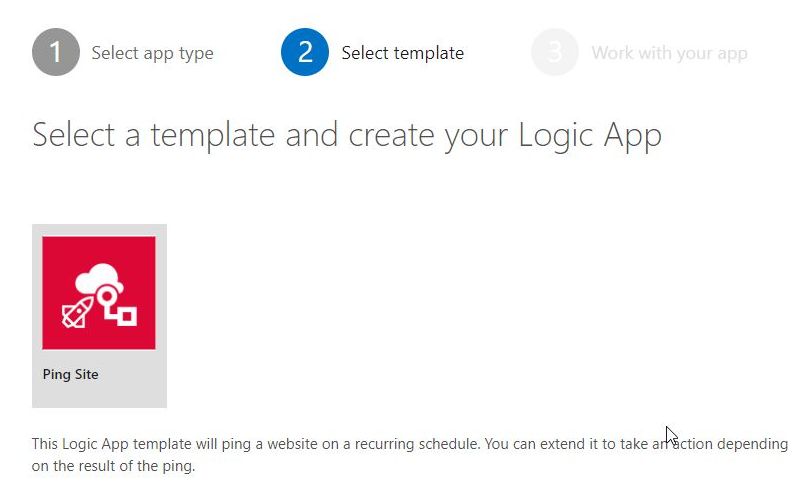
Task: Click the grey step 1 circle
Action: click(x=56, y=52)
